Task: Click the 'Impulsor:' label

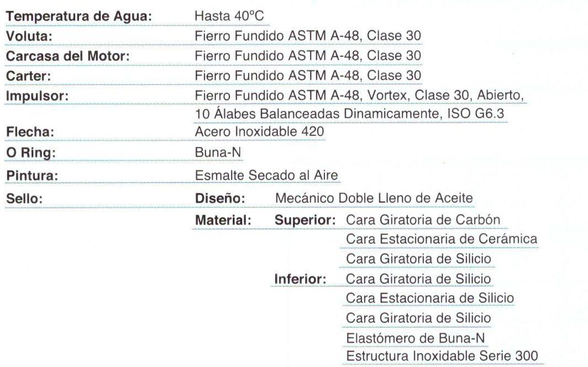Action: [x=37, y=96]
